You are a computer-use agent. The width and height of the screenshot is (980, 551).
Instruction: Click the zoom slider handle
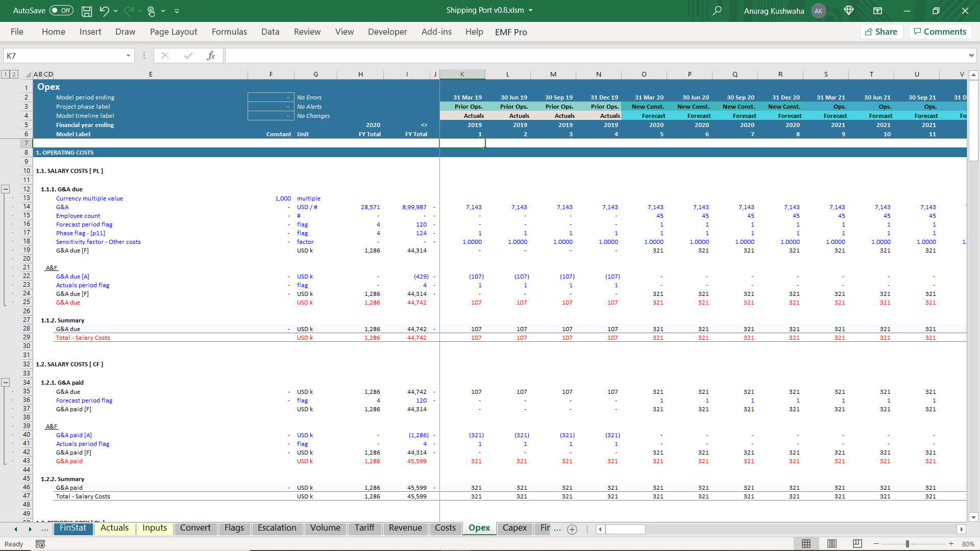coord(908,544)
